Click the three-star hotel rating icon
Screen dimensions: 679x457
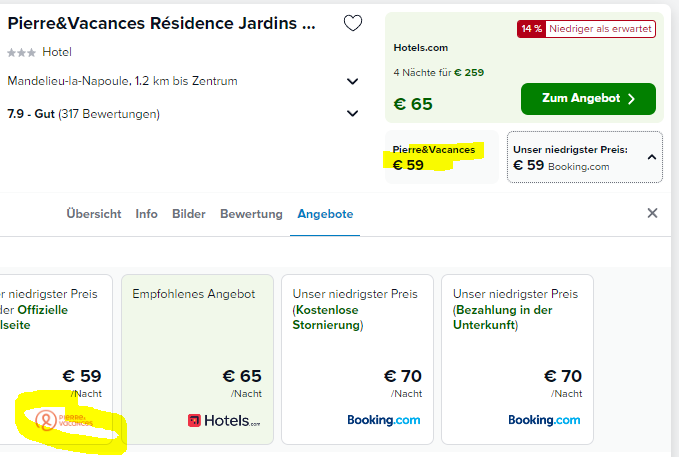[x=21, y=53]
